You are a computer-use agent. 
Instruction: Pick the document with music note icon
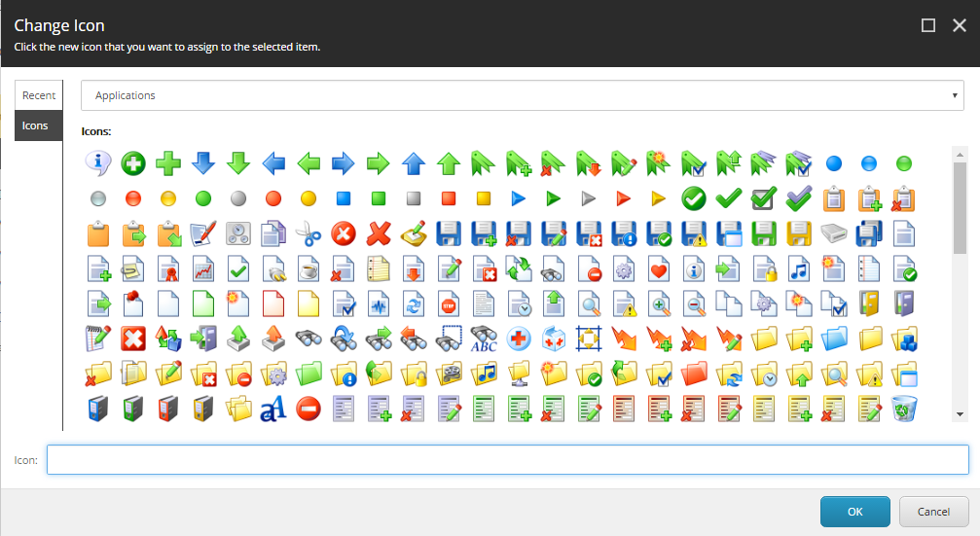tap(799, 269)
